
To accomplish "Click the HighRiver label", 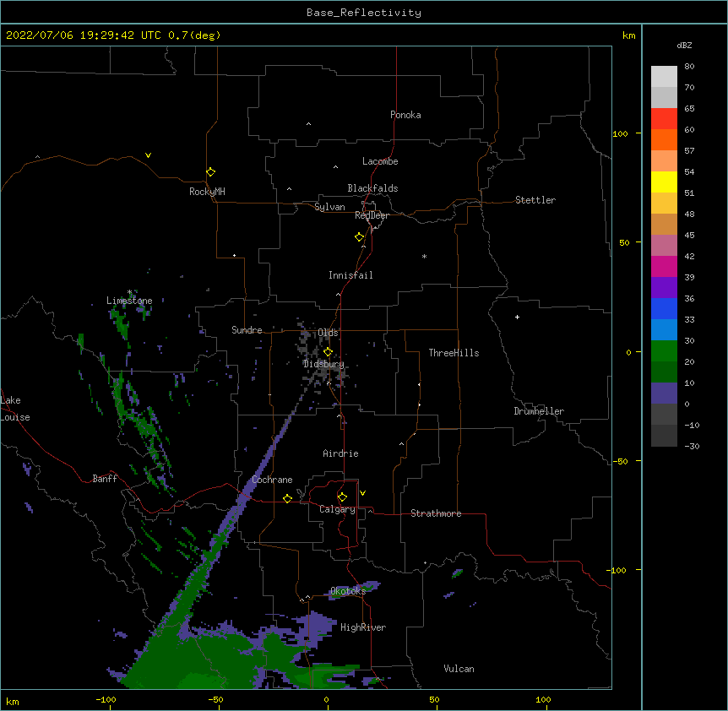I will tap(363, 627).
